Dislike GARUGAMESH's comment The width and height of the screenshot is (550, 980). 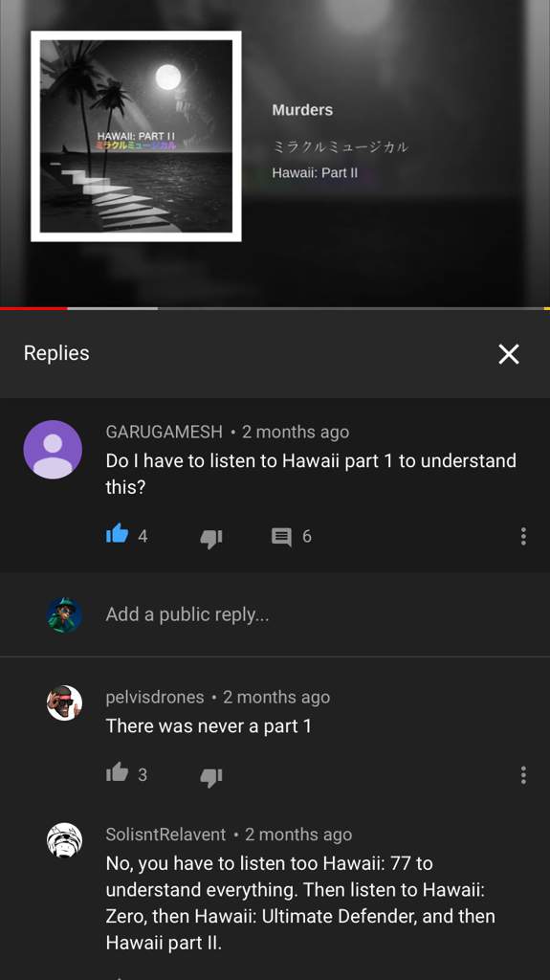[211, 538]
